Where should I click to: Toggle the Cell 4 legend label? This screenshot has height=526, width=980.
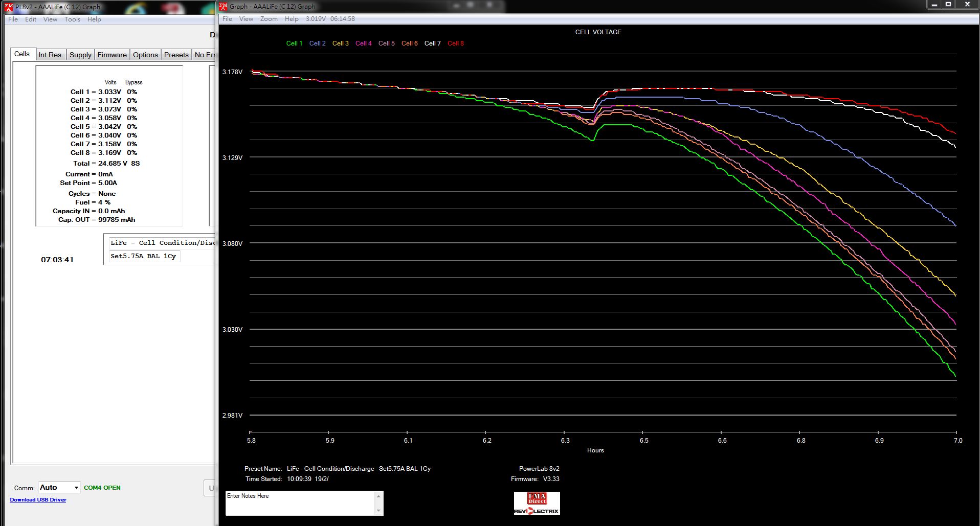tap(363, 43)
